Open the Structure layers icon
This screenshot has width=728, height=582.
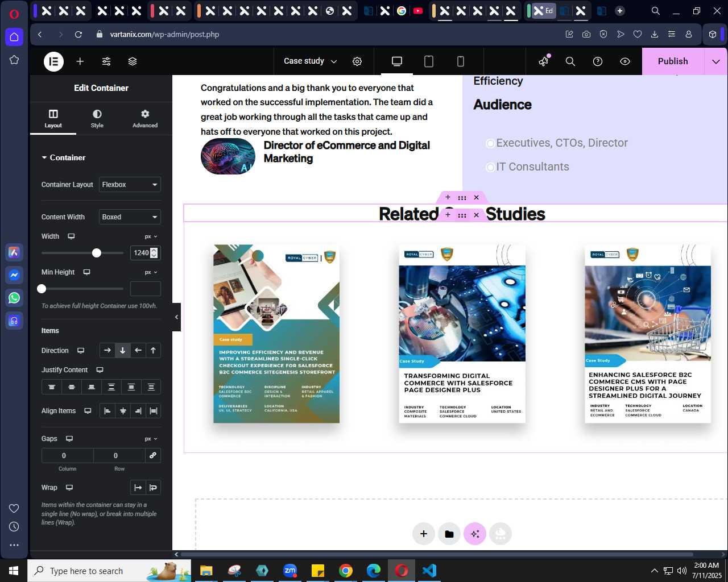point(133,61)
